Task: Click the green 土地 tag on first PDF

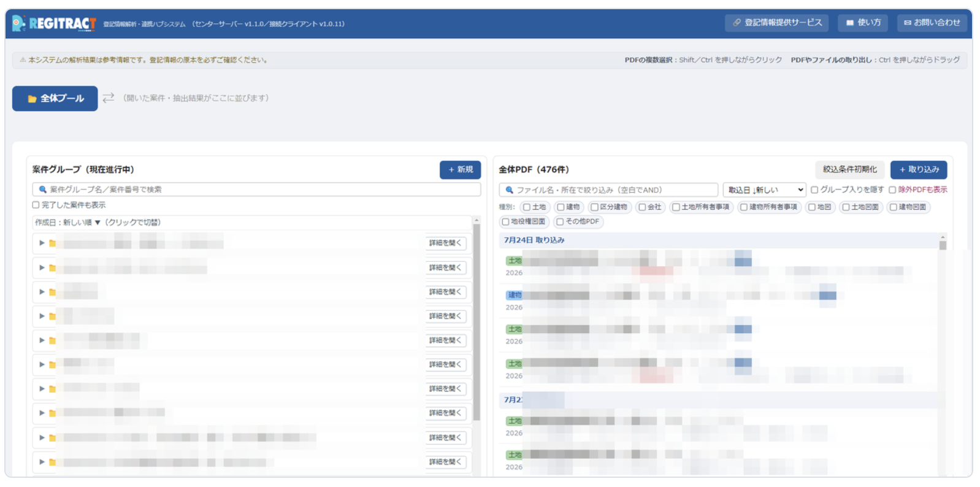Action: point(515,261)
